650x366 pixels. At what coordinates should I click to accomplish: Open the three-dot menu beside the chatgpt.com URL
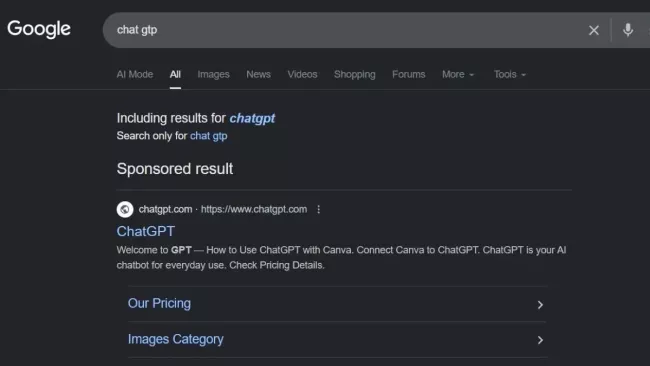click(x=318, y=209)
